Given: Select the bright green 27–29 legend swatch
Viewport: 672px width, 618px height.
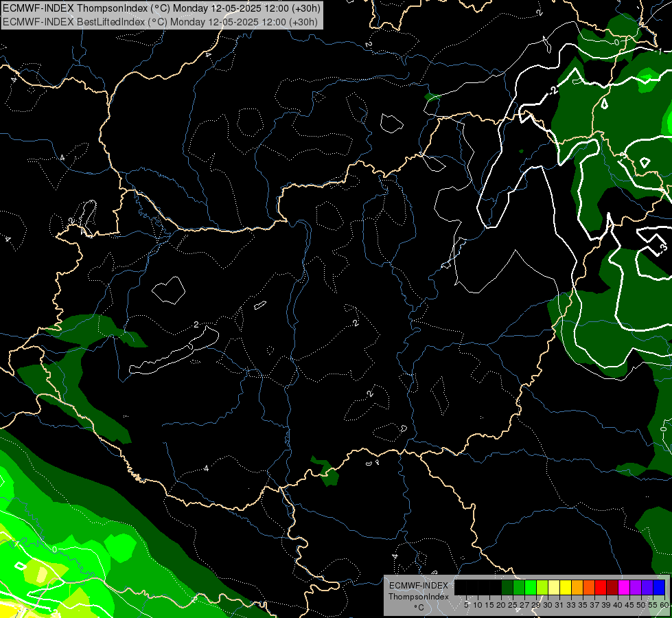Looking at the screenshot, I should tap(531, 587).
